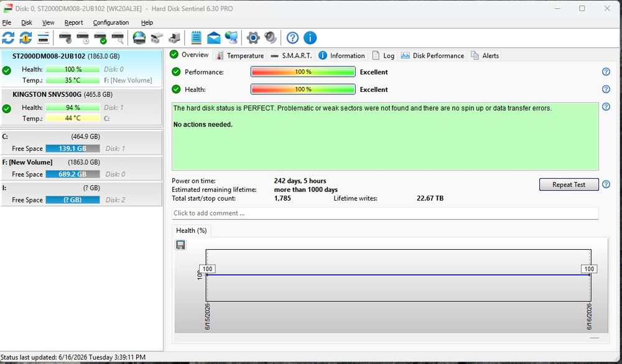Click the blue info toolbar icon
This screenshot has width=622, height=364.
coord(310,38)
